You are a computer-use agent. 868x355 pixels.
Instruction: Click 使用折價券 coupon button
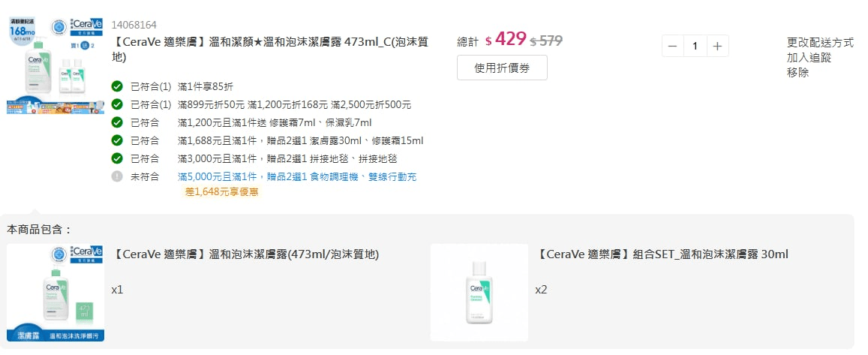[502, 68]
